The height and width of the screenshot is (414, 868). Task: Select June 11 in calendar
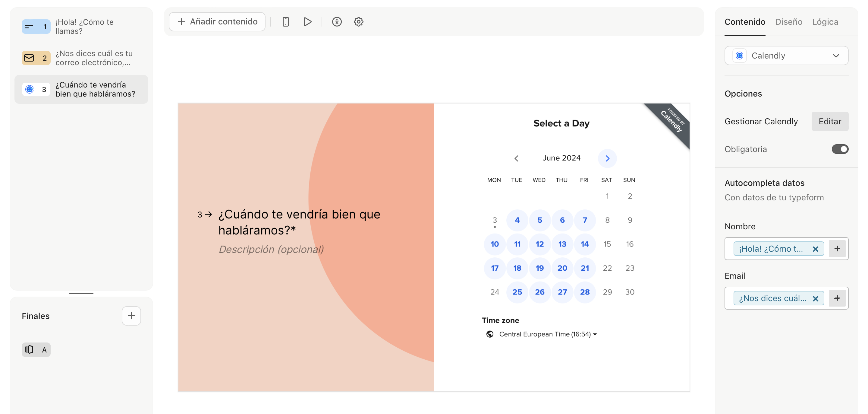pyautogui.click(x=517, y=244)
